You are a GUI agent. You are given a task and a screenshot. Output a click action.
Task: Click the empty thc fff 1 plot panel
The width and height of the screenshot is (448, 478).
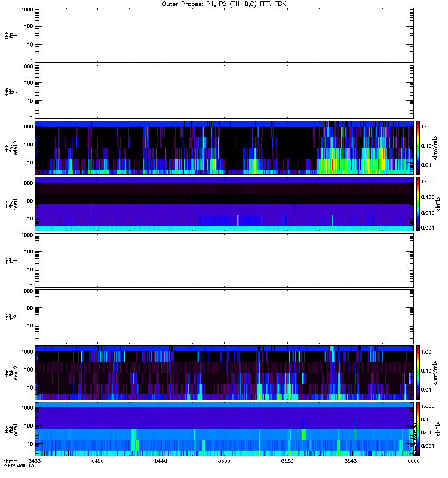click(225, 261)
